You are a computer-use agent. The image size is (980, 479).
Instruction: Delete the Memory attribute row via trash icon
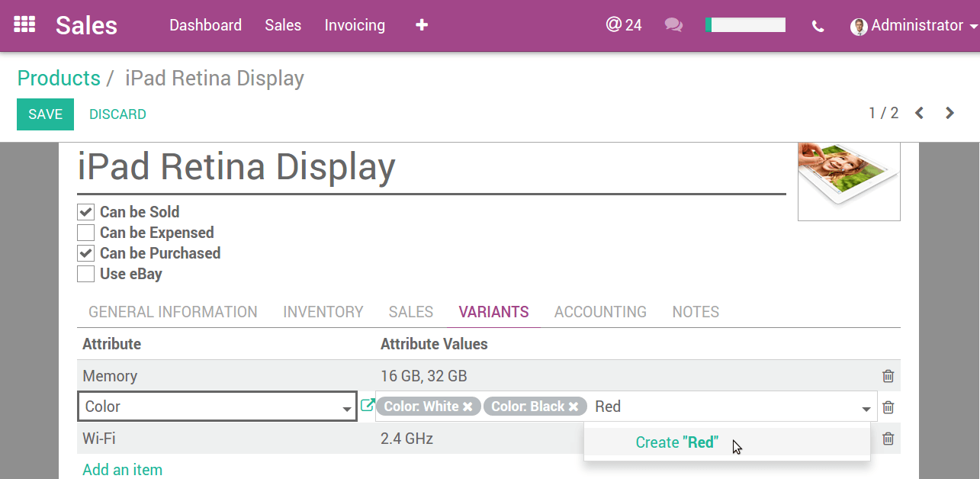click(x=887, y=375)
